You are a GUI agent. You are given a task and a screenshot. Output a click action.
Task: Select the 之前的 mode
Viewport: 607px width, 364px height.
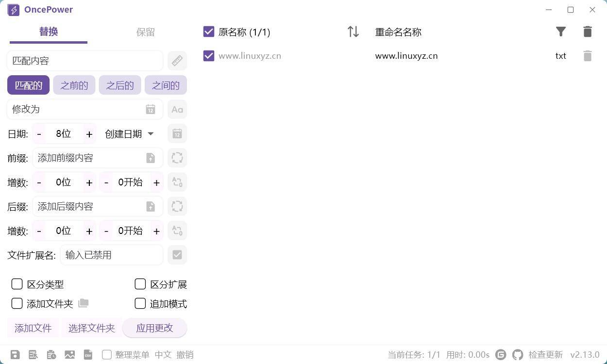74,85
